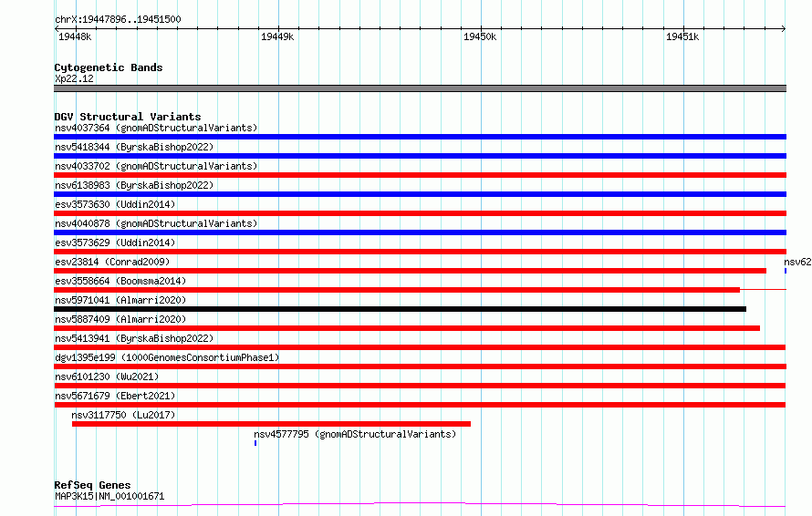
Task: Click the red bar under esv3558664
Action: pos(397,290)
